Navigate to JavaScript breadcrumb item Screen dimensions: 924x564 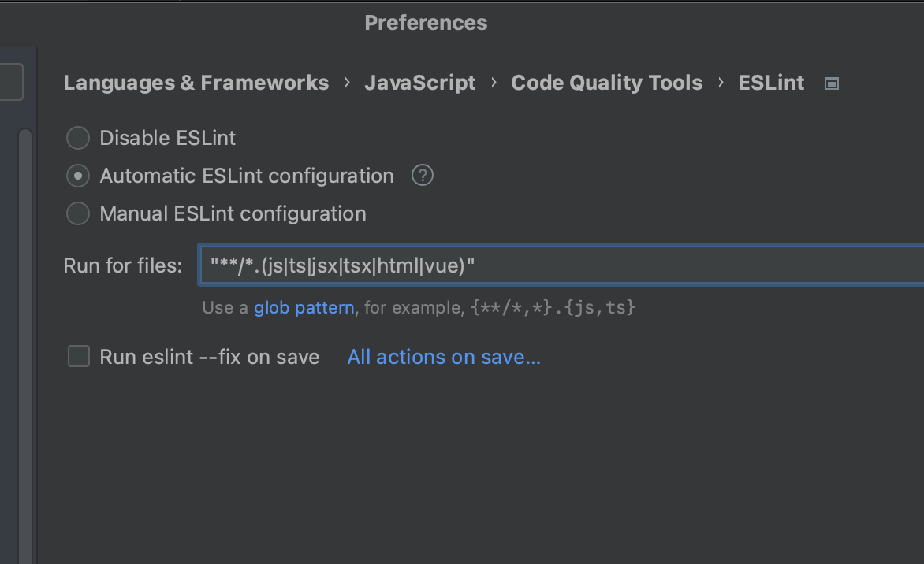(x=419, y=83)
